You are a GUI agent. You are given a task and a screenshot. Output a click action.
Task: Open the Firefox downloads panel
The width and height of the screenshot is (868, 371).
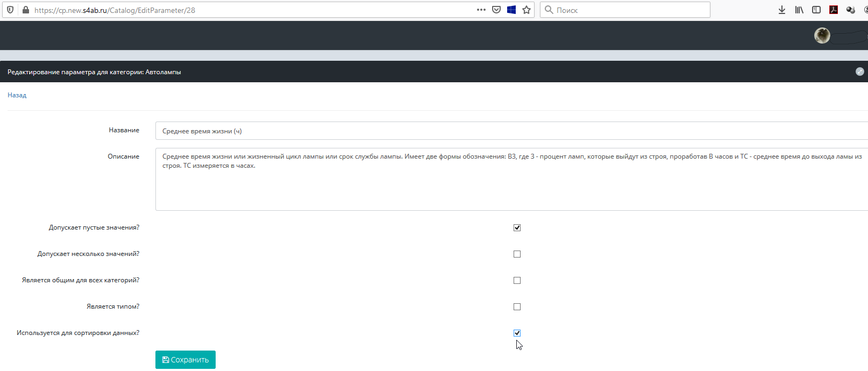click(782, 10)
